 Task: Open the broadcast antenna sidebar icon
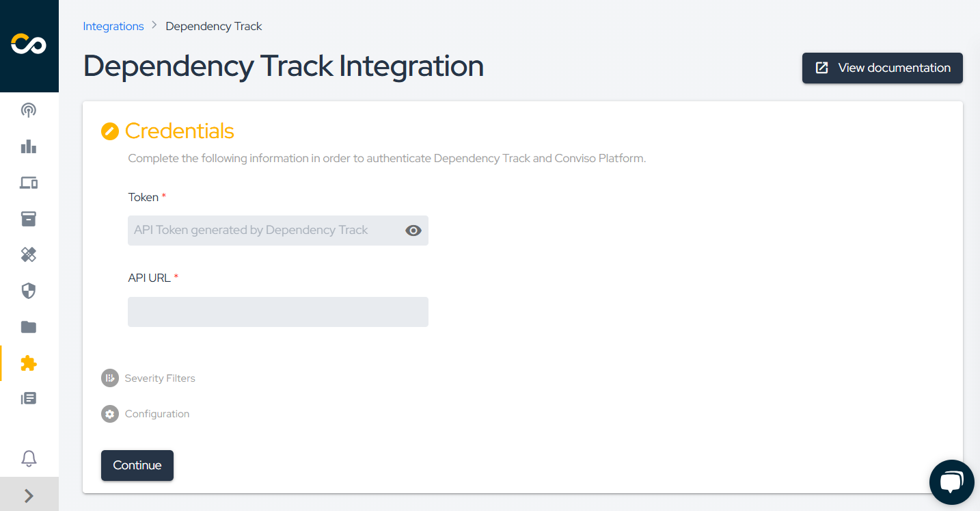(x=29, y=110)
